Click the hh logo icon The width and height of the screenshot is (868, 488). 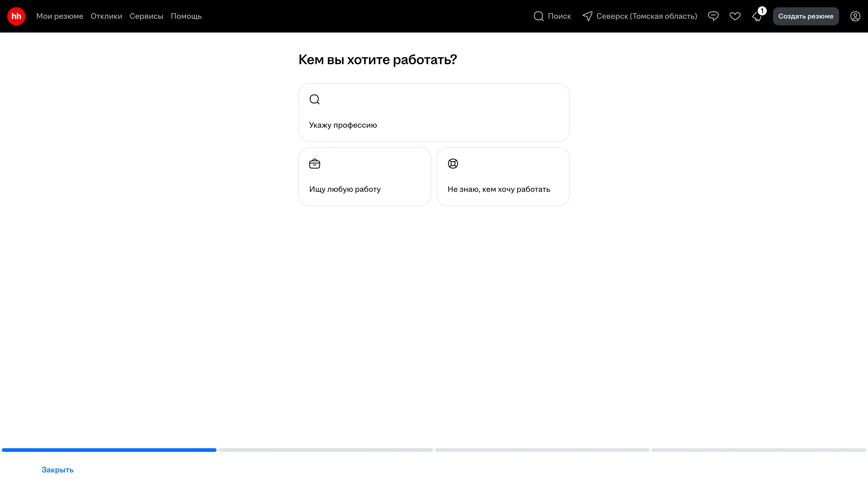[x=16, y=16]
